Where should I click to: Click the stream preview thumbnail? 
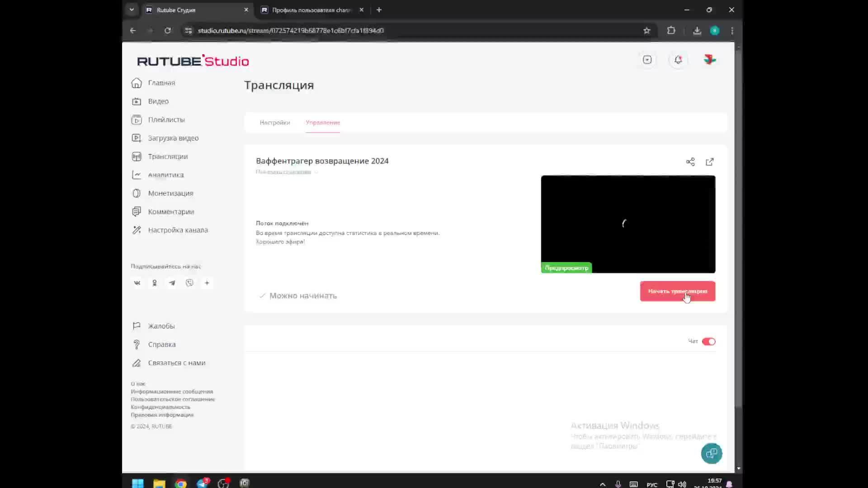coord(628,224)
